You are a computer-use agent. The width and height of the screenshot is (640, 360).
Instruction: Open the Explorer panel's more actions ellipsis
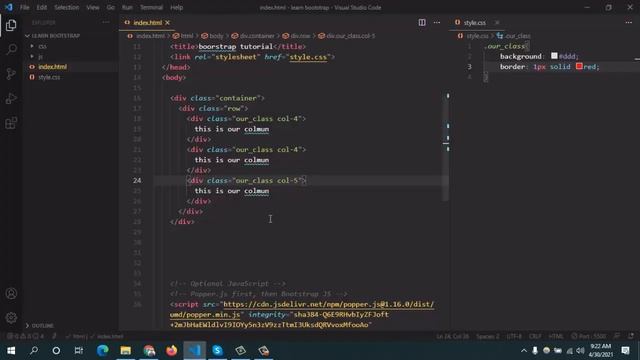pos(106,22)
